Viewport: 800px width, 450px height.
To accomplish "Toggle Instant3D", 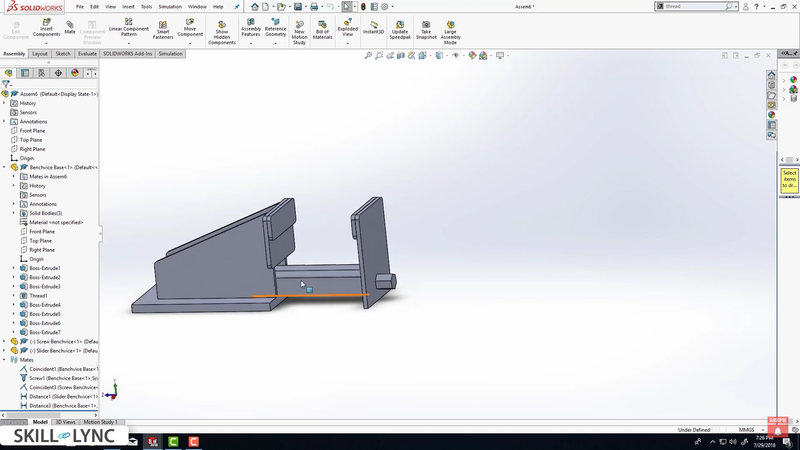I will 373,28.
